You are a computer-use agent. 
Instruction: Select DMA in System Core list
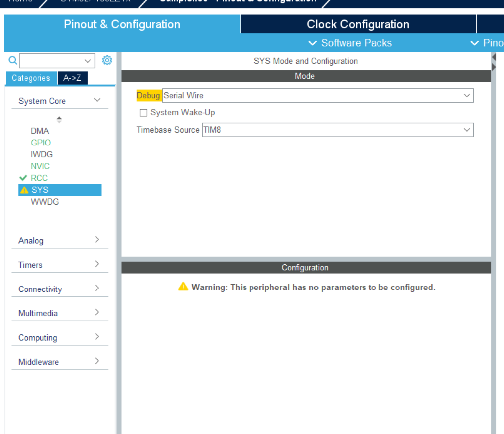tap(40, 131)
